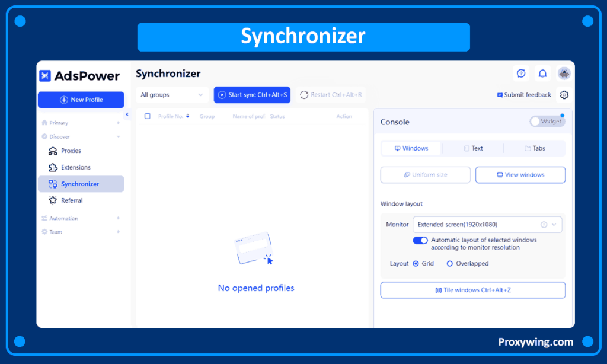
Task: Click the info icon in Monitor field
Action: point(544,225)
